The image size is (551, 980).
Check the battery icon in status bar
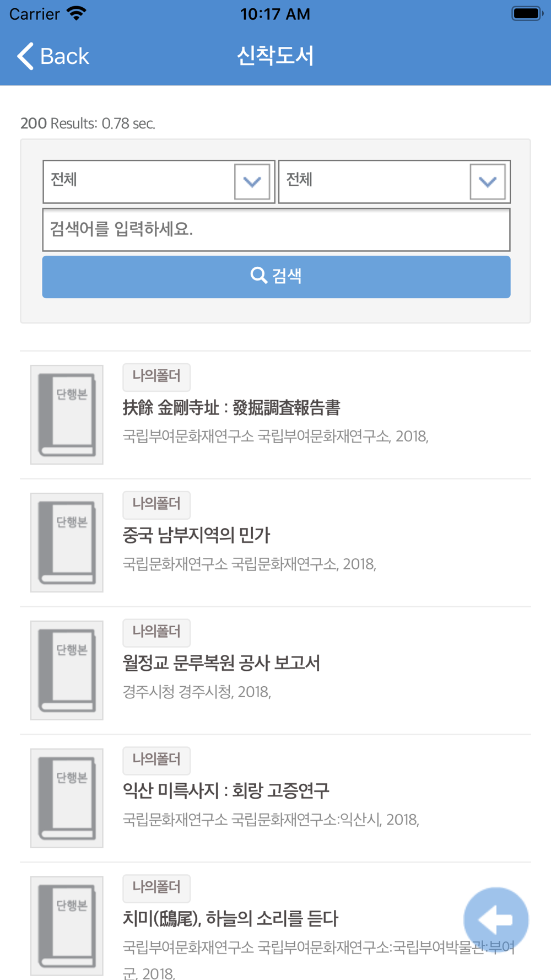click(527, 13)
